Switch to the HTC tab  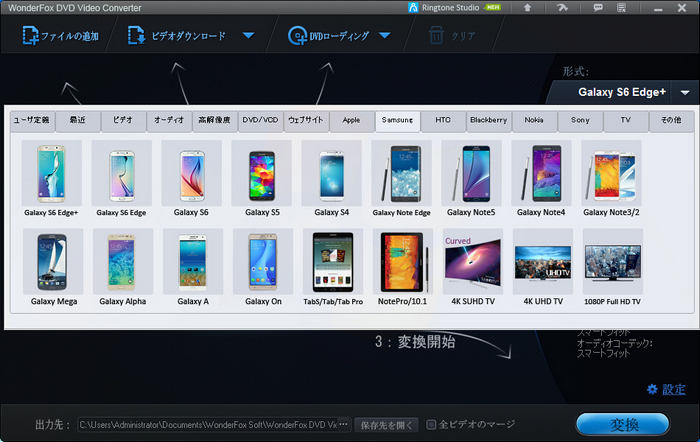(443, 121)
